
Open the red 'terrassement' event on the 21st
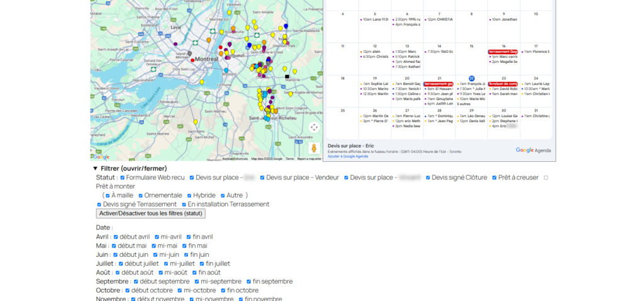point(439,84)
